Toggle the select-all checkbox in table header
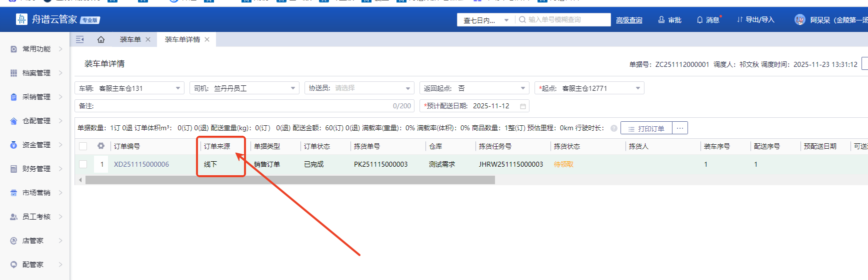Viewport: 868px width, 280px height. pos(83,146)
